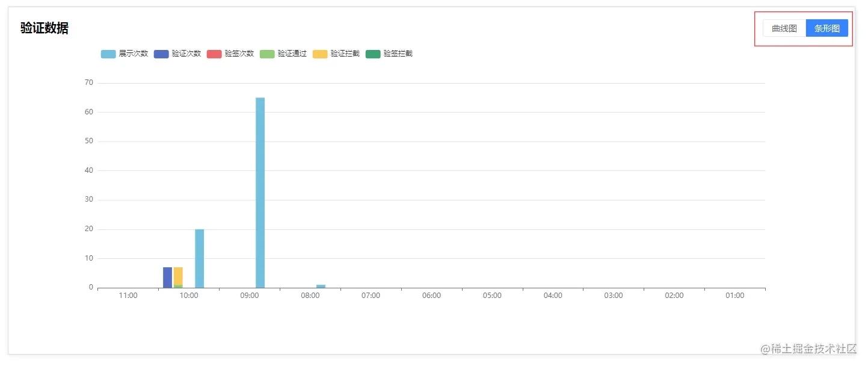Click the light blue 展示次数 legend swatch
Image resolution: width=868 pixels, height=366 pixels.
pyautogui.click(x=108, y=54)
